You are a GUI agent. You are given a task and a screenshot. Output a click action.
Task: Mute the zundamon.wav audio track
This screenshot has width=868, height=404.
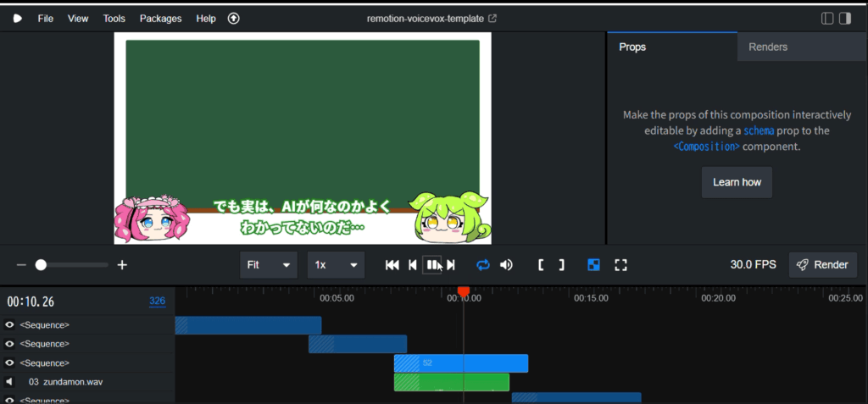click(9, 382)
